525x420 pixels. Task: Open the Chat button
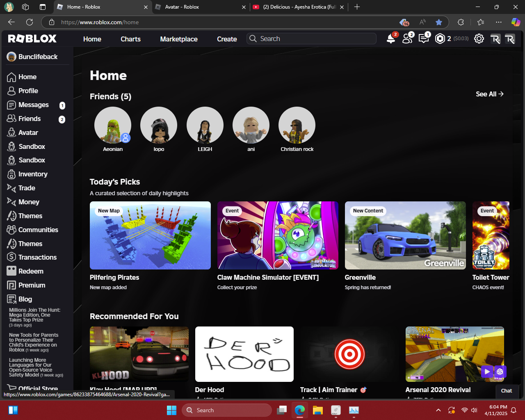[x=507, y=391]
